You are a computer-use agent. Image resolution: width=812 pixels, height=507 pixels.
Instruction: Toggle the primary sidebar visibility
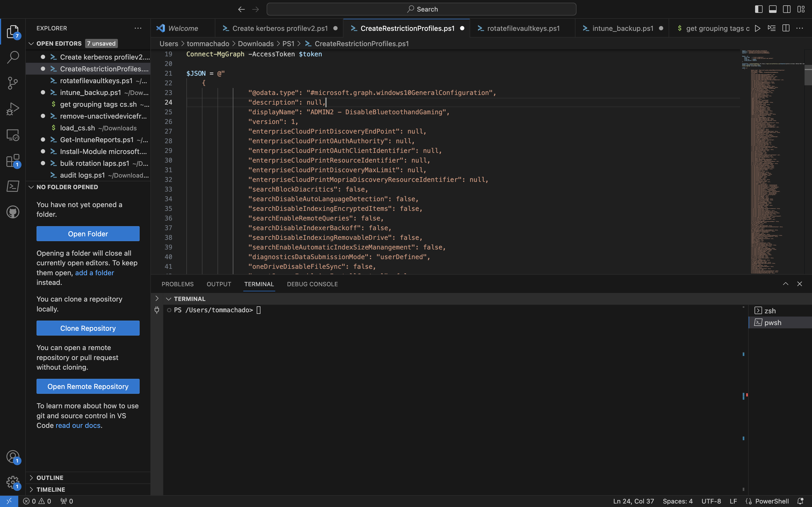759,9
